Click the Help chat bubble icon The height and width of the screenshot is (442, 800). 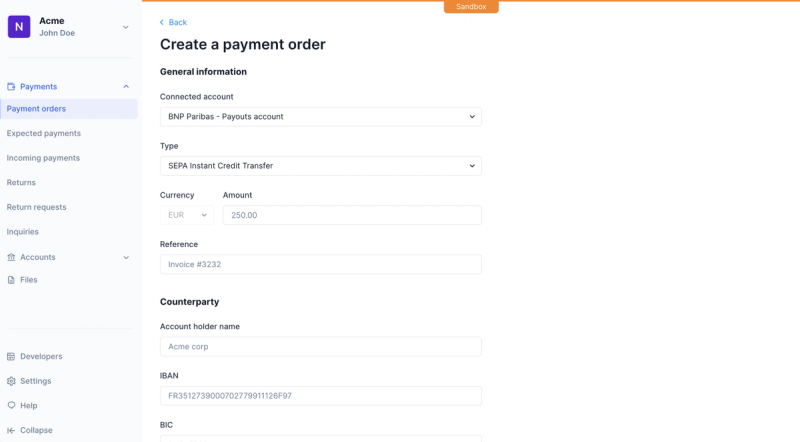pos(11,405)
